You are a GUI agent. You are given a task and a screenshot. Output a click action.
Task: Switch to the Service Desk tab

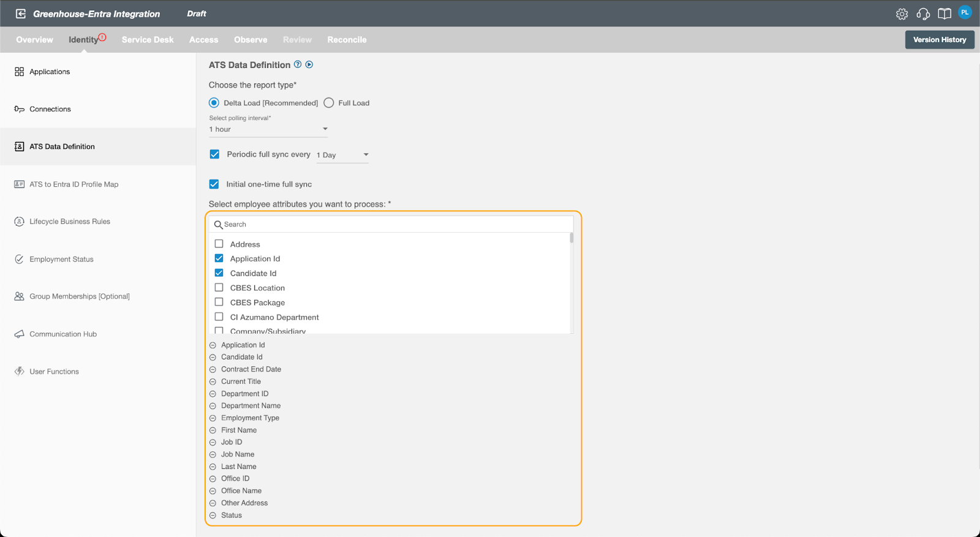[148, 40]
